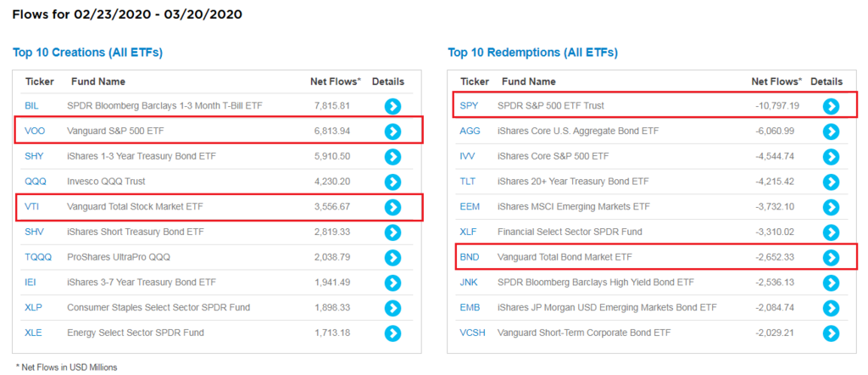Click the IEI ticker link

pyautogui.click(x=31, y=282)
